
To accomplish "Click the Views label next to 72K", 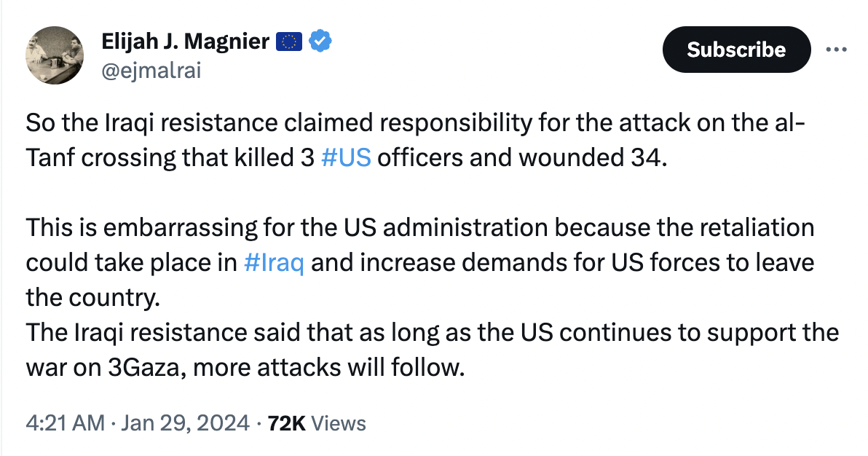I will [338, 423].
